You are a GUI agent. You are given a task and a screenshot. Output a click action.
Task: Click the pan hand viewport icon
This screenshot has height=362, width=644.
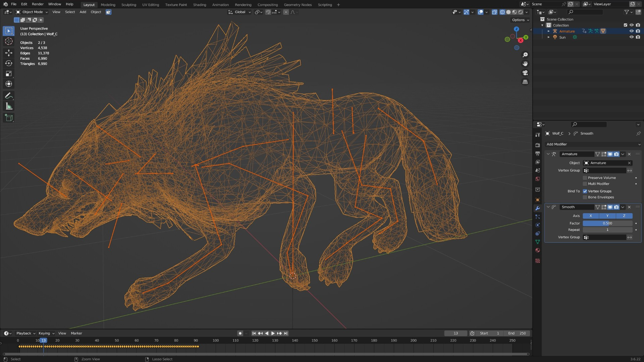pos(525,64)
